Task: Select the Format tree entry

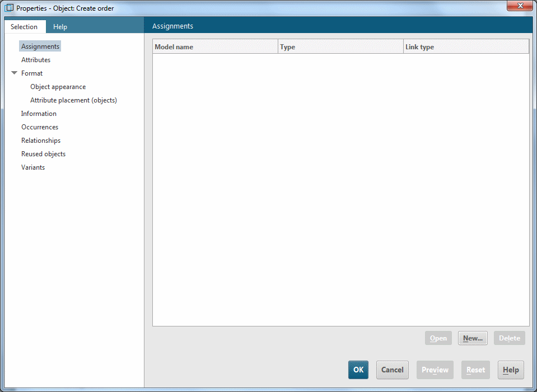Action: 32,73
